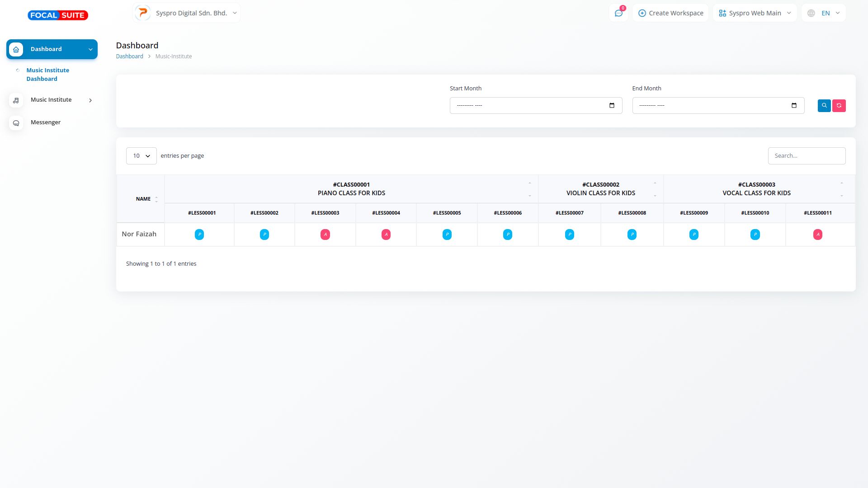Click the absent badge under #LESS00003
The image size is (868, 488).
pos(325,235)
